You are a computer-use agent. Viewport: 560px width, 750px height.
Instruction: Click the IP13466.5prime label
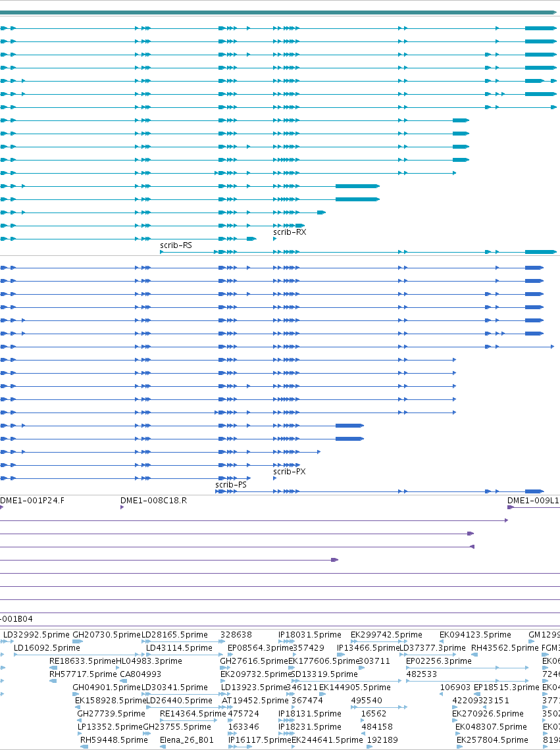pyautogui.click(x=368, y=647)
